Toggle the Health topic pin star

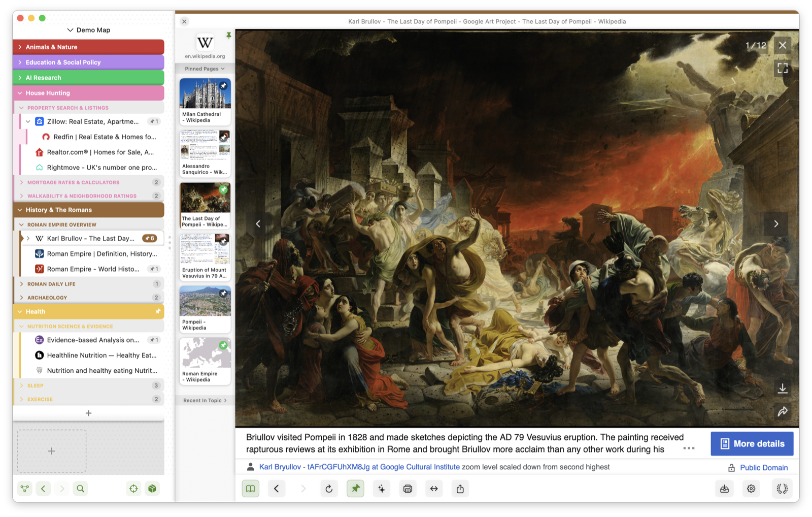point(158,311)
